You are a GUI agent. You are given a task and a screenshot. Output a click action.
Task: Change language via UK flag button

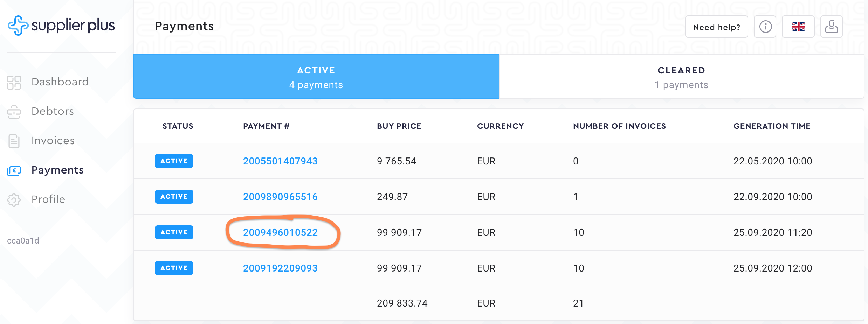tap(798, 27)
